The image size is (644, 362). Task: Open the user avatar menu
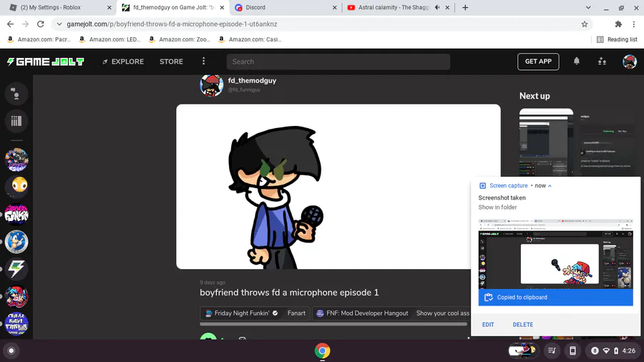[629, 62]
